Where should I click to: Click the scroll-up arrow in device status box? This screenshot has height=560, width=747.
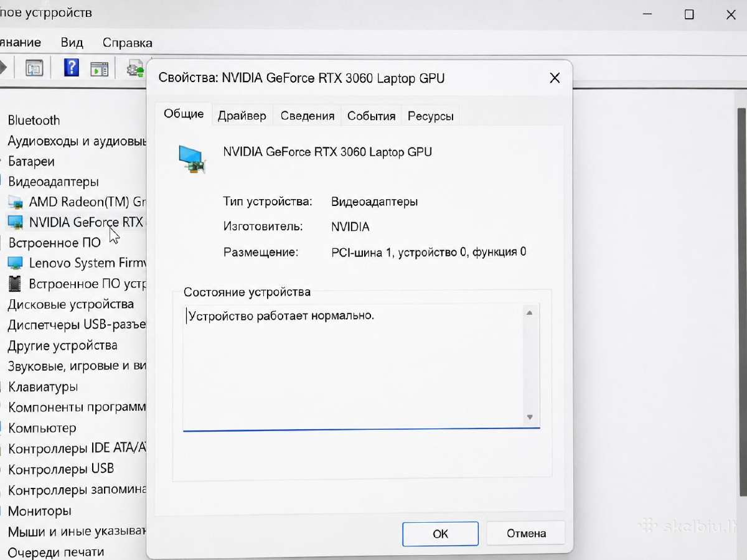point(530,313)
